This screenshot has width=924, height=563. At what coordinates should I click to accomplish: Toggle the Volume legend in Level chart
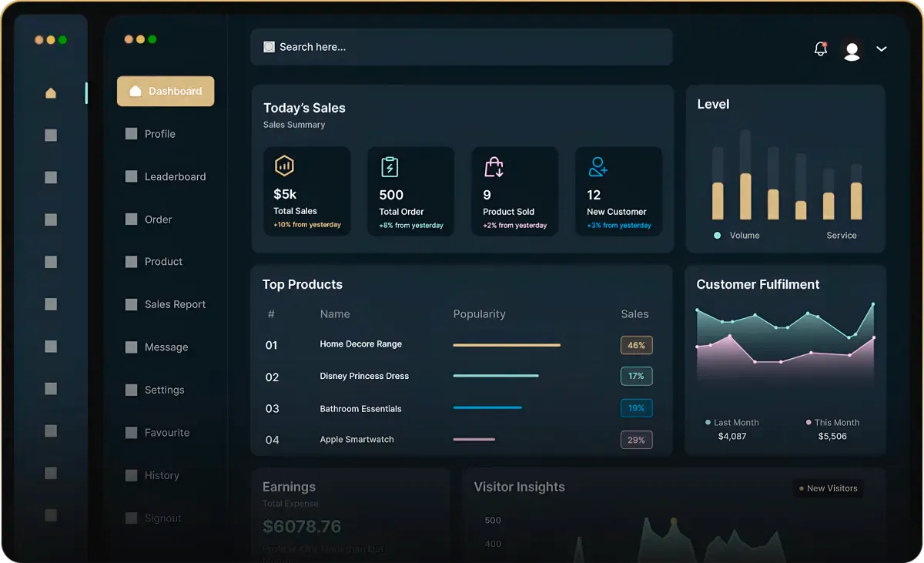(x=737, y=236)
